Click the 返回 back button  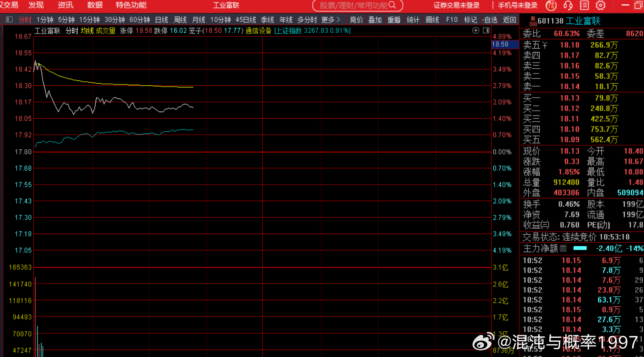tap(509, 20)
